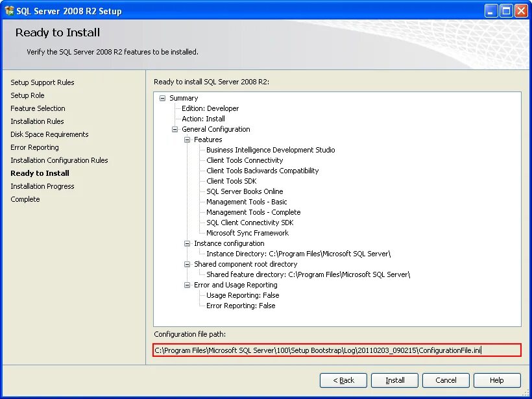Open the Setup Role step

click(x=27, y=95)
